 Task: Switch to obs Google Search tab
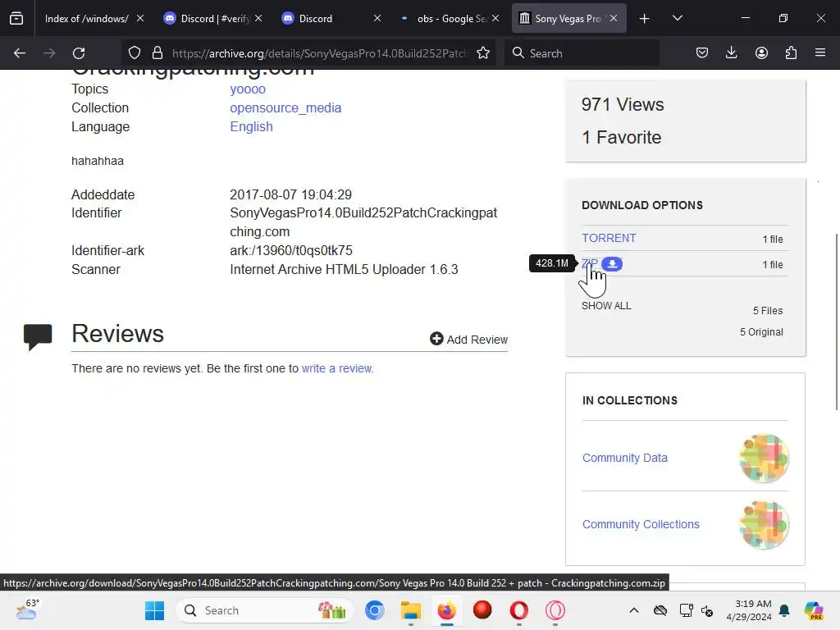coord(450,18)
